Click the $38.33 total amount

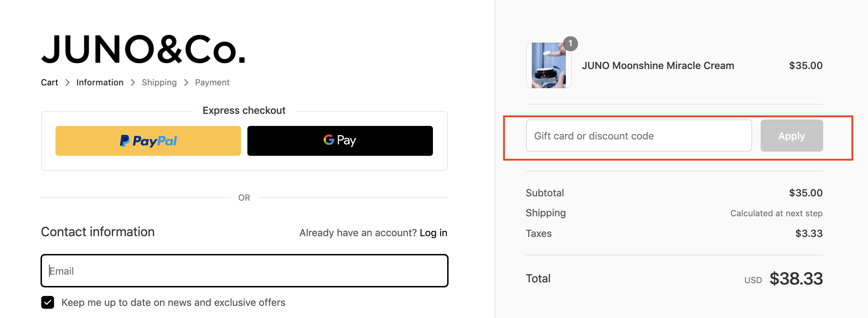click(796, 279)
